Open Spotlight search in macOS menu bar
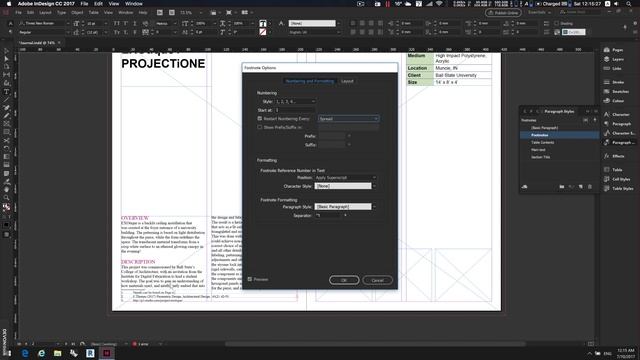The image size is (640, 360). tap(629, 4)
